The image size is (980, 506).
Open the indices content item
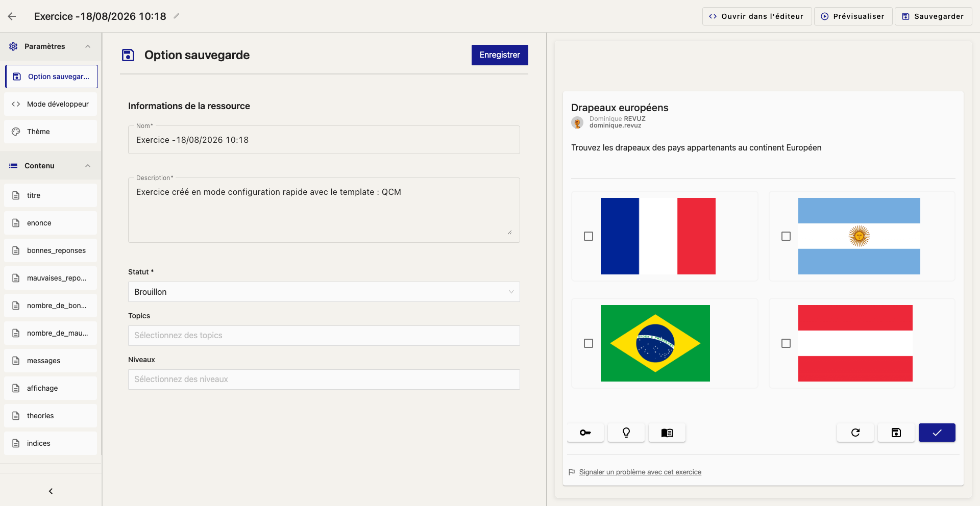tap(51, 443)
